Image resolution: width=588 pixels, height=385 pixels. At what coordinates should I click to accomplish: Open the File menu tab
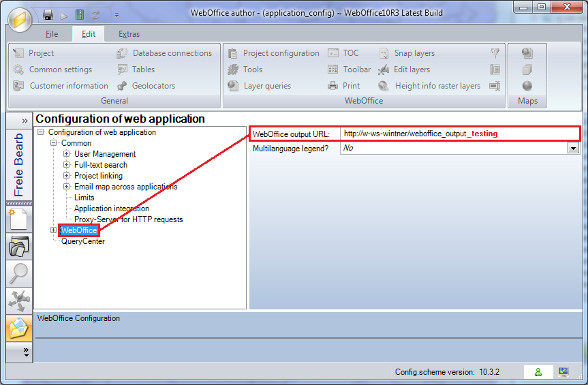point(52,34)
